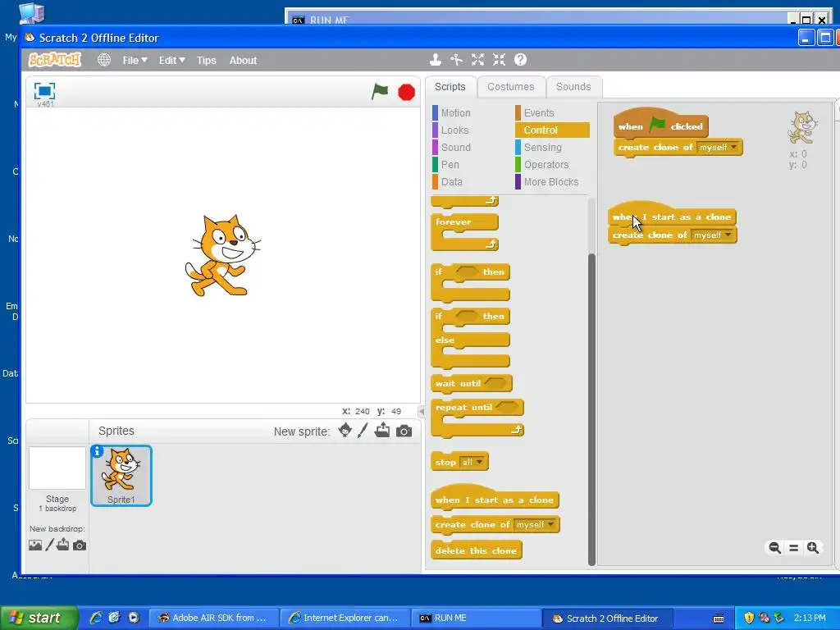The width and height of the screenshot is (840, 630).
Task: Switch to the Sounds tab
Action: 573,87
